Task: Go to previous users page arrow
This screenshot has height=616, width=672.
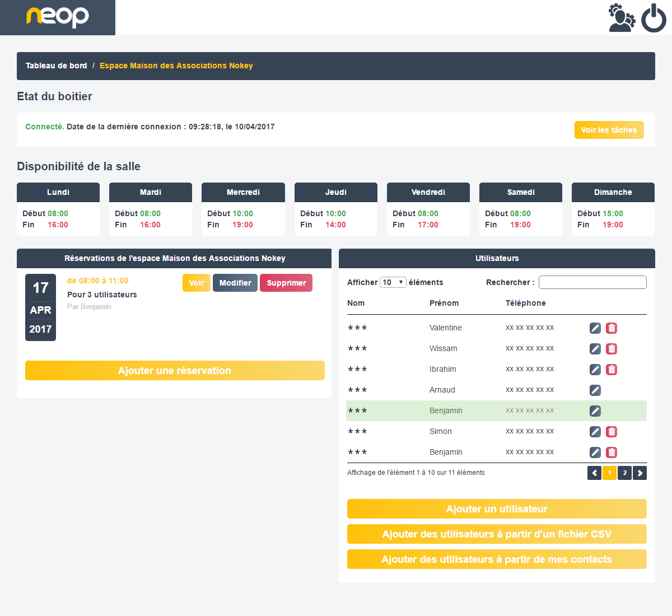Action: click(x=594, y=473)
